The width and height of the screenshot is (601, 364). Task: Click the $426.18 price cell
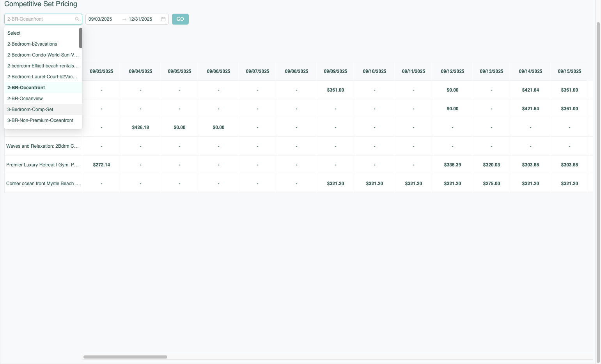[140, 127]
